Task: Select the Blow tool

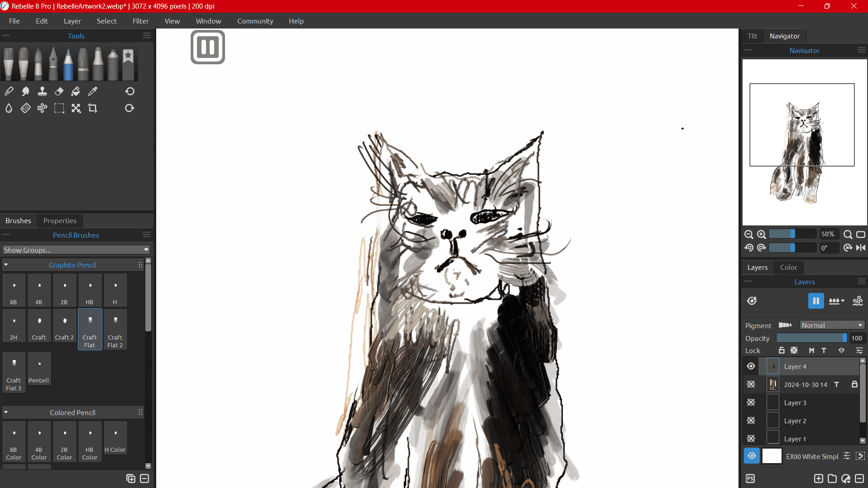Action: point(42,108)
